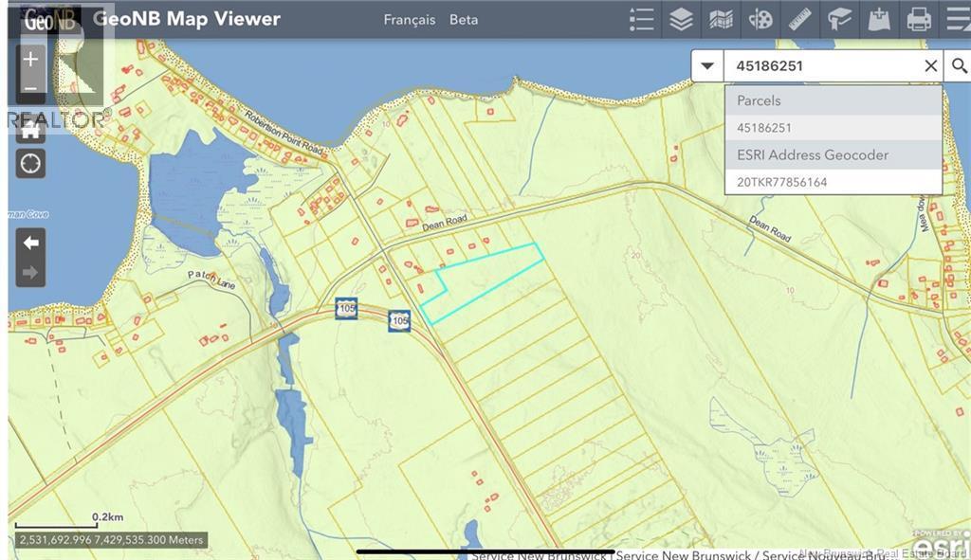Open the Layers list

681,19
